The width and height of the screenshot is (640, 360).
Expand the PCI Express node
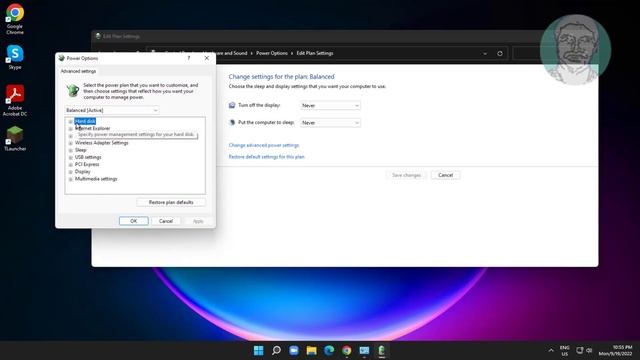(x=71, y=164)
